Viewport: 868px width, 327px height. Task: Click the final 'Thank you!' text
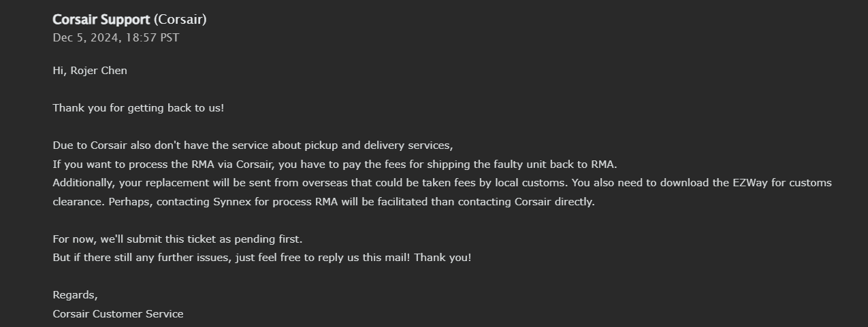[443, 258]
